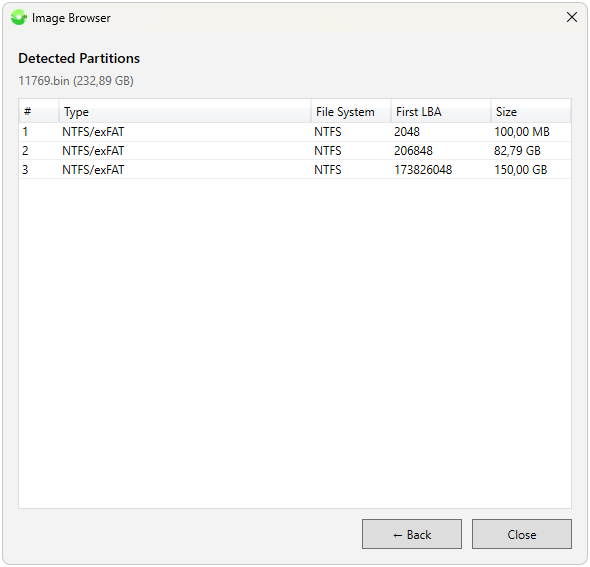Sort by the First LBA column header
This screenshot has height=567, width=590.
[441, 111]
